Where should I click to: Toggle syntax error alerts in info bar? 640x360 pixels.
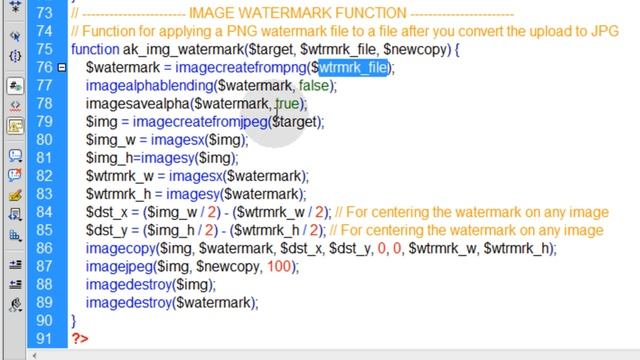pyautogui.click(x=15, y=126)
